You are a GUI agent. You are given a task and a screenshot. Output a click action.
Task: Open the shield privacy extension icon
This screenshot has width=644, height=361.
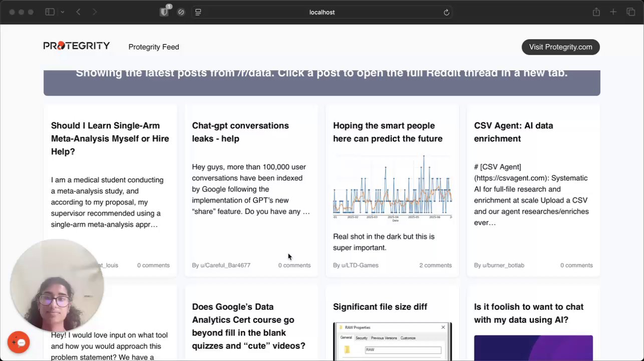coord(164,12)
